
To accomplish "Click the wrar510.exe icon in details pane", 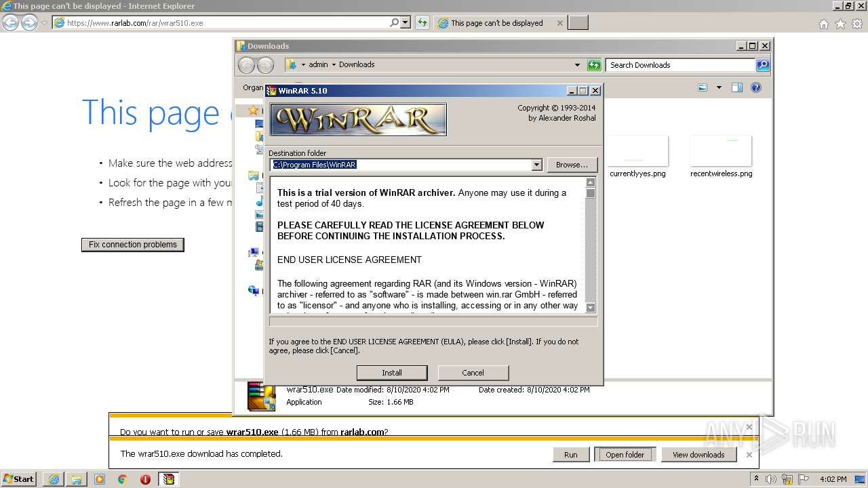I will pyautogui.click(x=261, y=396).
